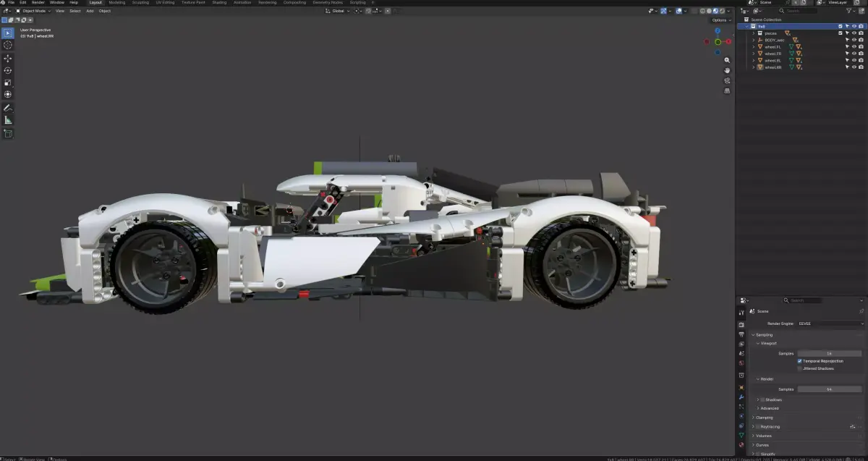Expand the wheel.FR tree item
This screenshot has height=461, width=868.
[x=753, y=54]
